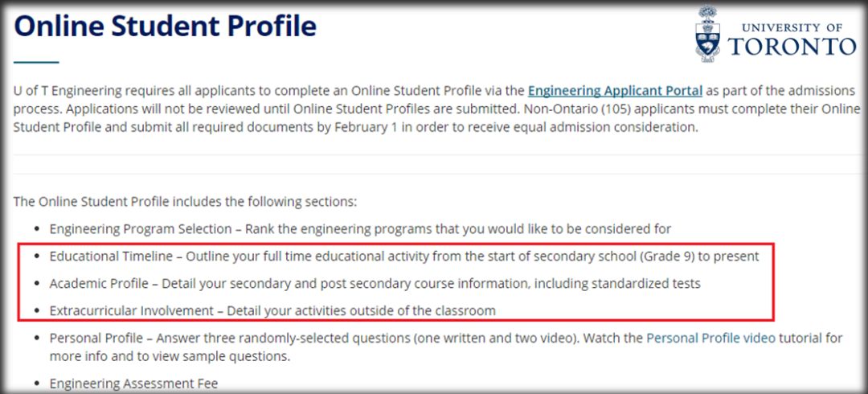Image resolution: width=868 pixels, height=394 pixels.
Task: Click the Extracurricular Involvement list item
Action: point(272,310)
